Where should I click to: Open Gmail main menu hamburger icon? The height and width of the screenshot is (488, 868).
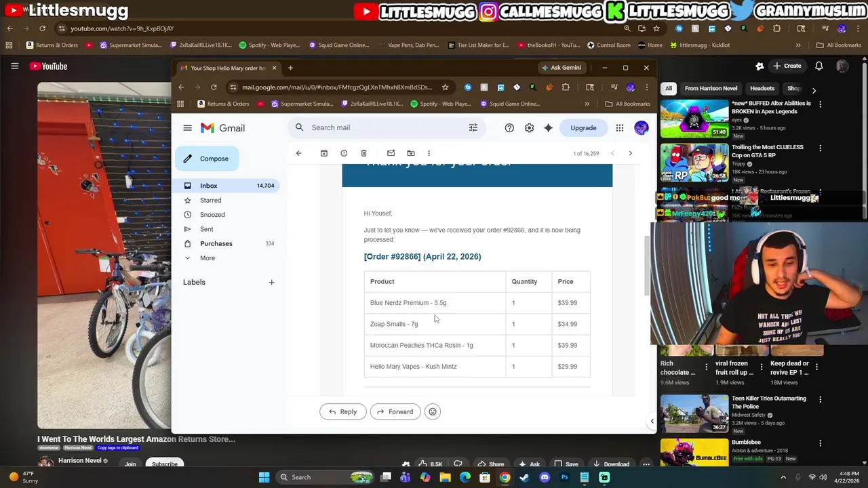coord(187,128)
